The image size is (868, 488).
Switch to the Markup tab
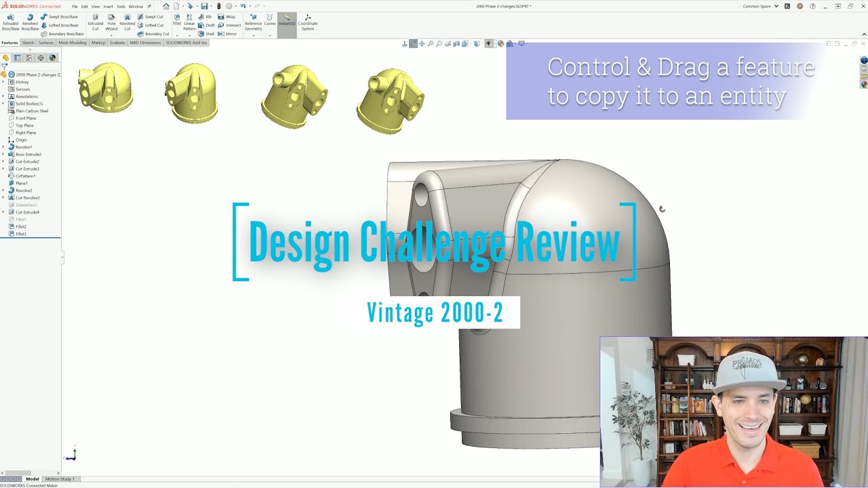tap(98, 43)
